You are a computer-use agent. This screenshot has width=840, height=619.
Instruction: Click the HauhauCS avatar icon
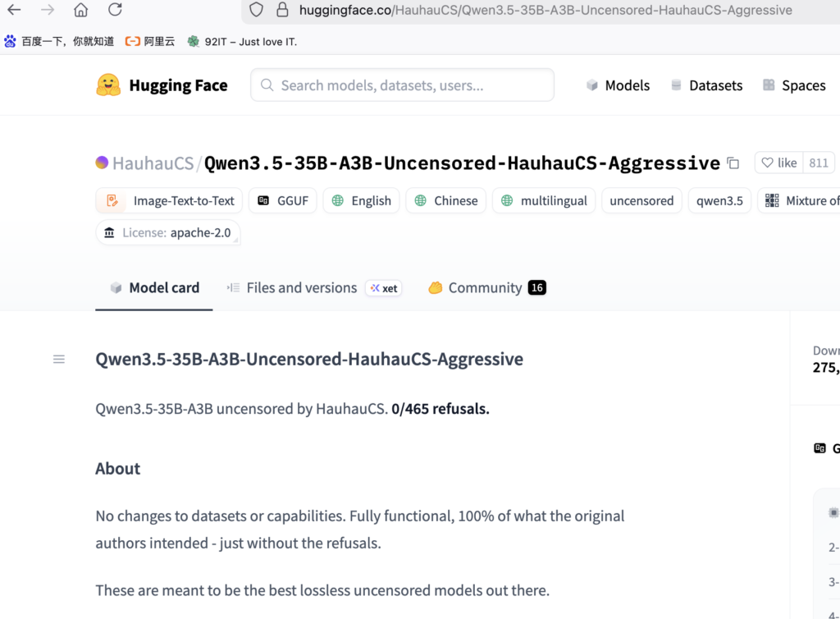(102, 163)
